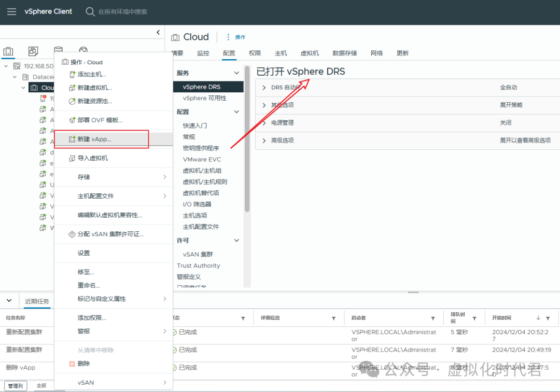This screenshot has height=392, width=560.
Task: Click the New Resource Pool (新建资源池) icon
Action: 72,101
